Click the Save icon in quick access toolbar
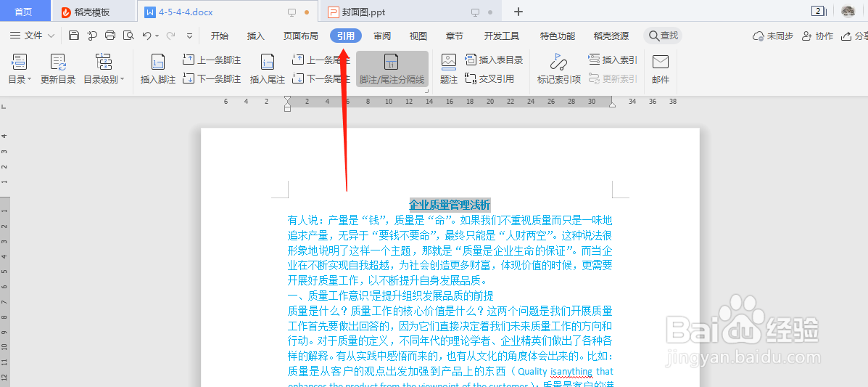Image resolution: width=868 pixels, height=387 pixels. (74, 36)
